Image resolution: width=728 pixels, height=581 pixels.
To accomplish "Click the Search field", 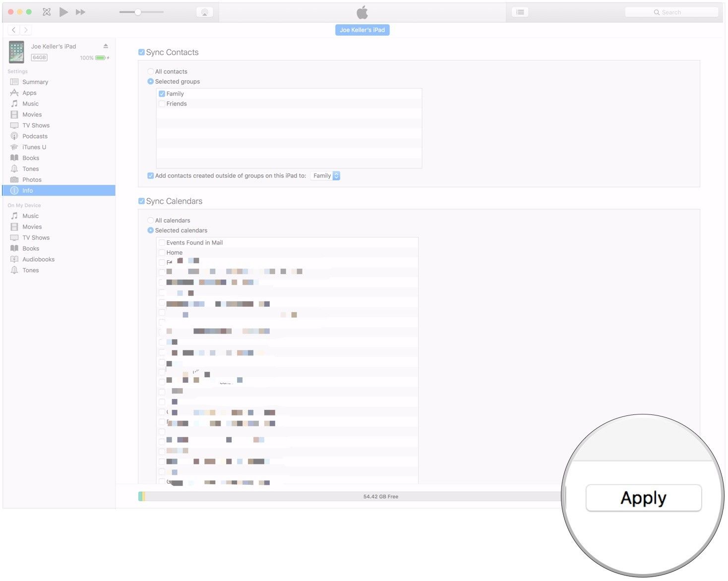I will click(671, 12).
